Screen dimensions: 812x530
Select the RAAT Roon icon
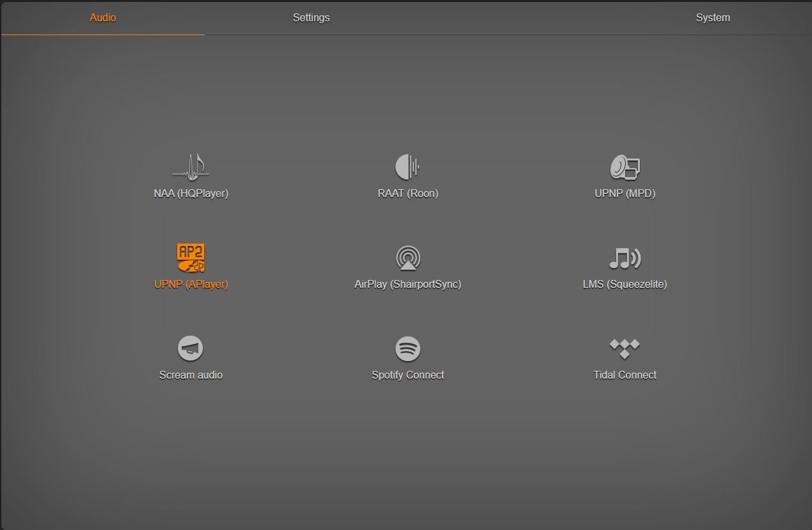click(x=408, y=167)
